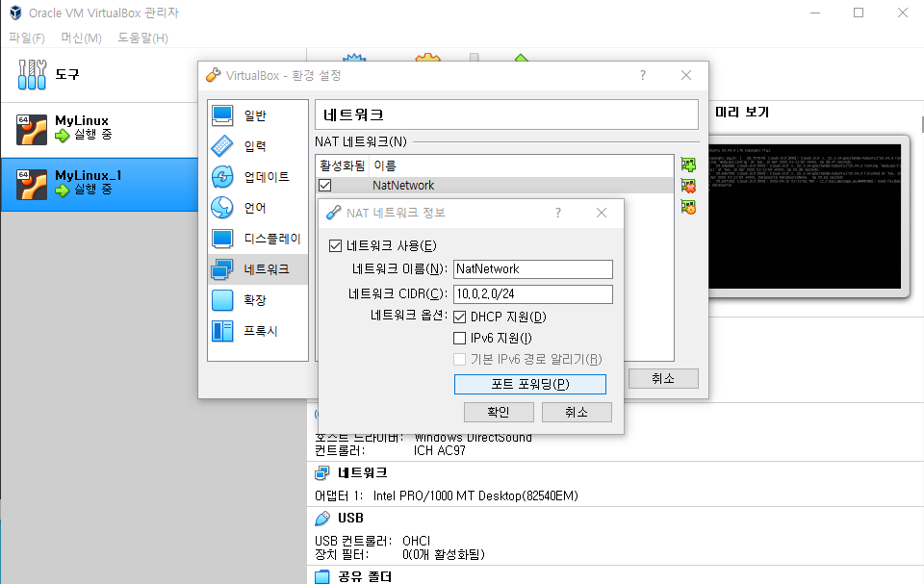The height and width of the screenshot is (584, 924).
Task: Click the ICH AC97 controller text
Action: [440, 451]
